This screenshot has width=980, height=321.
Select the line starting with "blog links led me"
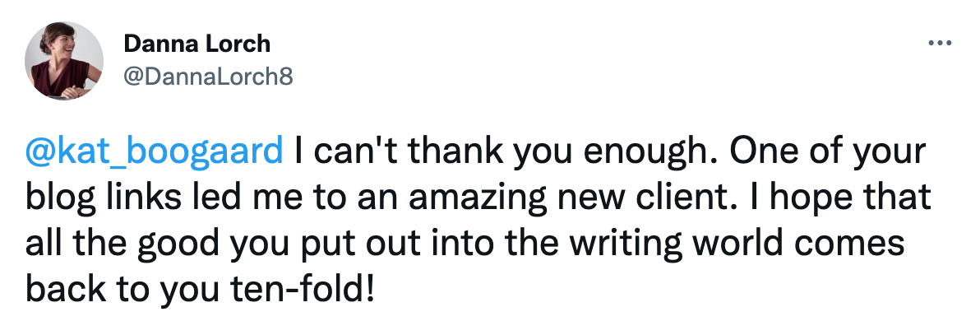coord(478,198)
